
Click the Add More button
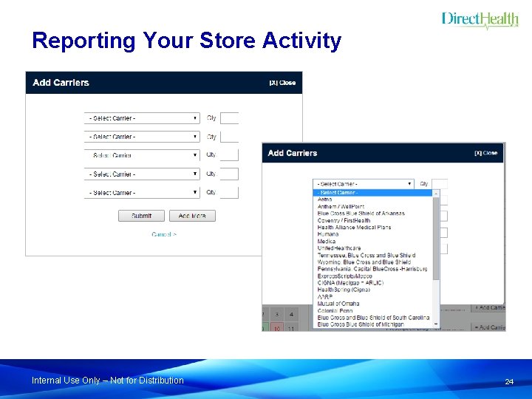pos(192,216)
